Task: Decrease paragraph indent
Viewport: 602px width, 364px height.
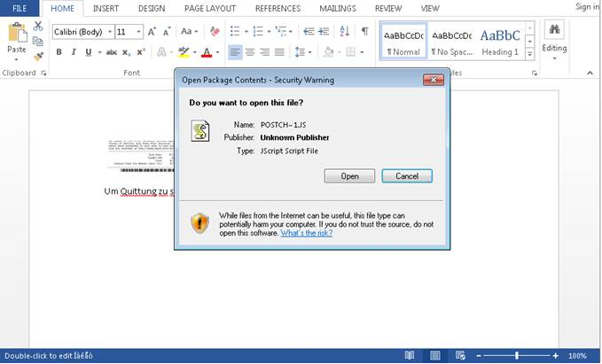Action: [x=309, y=32]
